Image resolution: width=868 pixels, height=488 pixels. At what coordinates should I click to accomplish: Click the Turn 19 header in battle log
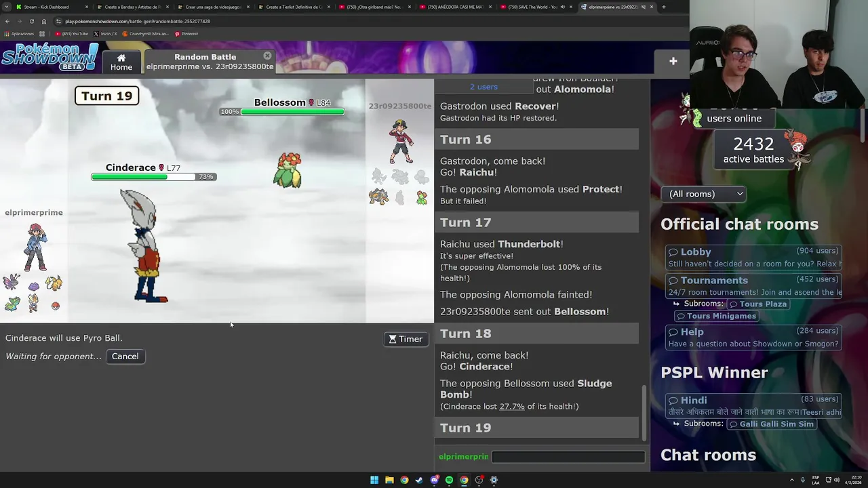[x=536, y=428]
